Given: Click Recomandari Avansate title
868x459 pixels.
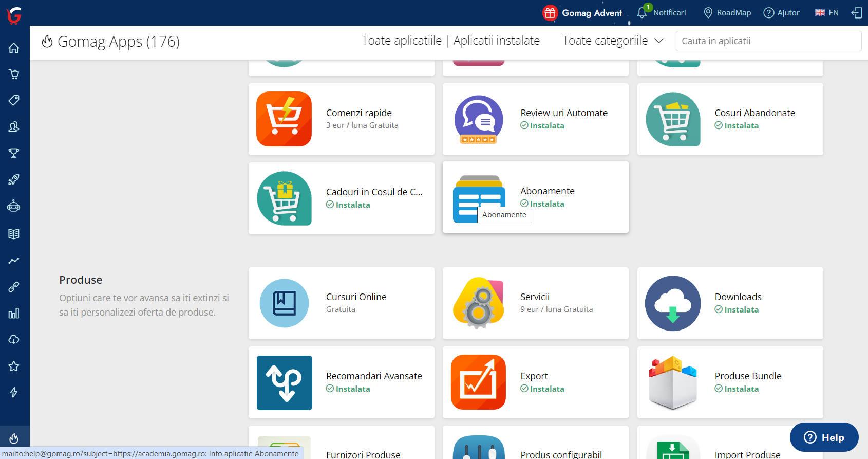Looking at the screenshot, I should click(374, 376).
